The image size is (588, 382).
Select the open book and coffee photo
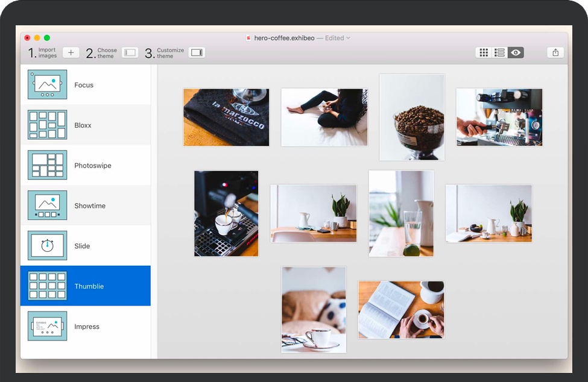[401, 309]
